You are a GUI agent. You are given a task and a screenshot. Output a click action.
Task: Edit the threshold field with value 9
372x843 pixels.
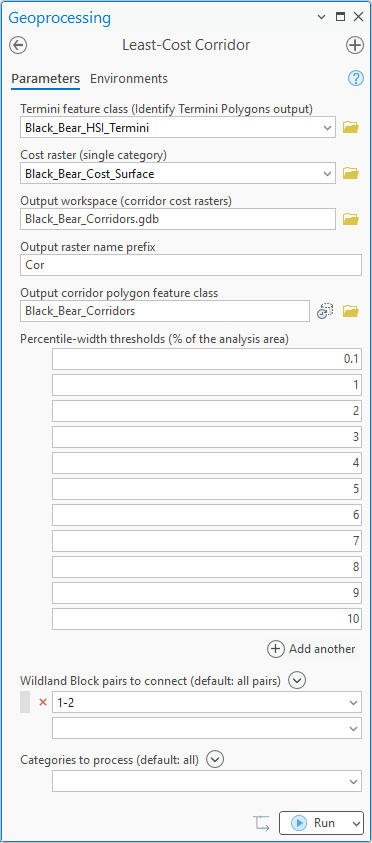(x=207, y=593)
